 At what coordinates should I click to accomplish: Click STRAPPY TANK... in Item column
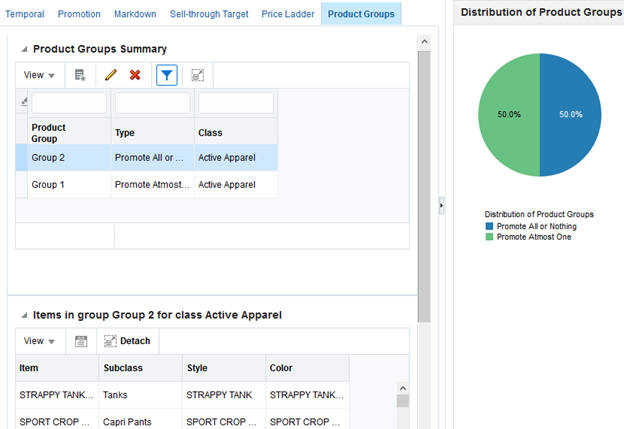(x=56, y=395)
